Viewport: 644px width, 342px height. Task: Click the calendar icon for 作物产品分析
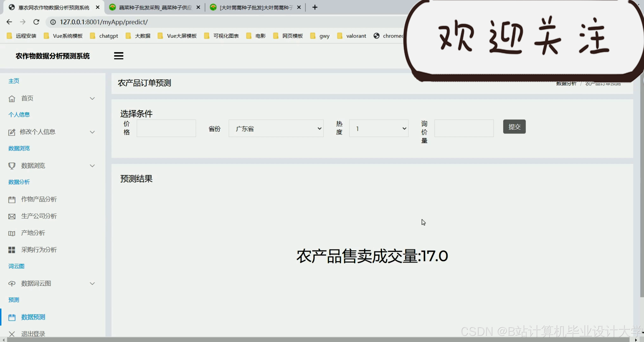[12, 200]
